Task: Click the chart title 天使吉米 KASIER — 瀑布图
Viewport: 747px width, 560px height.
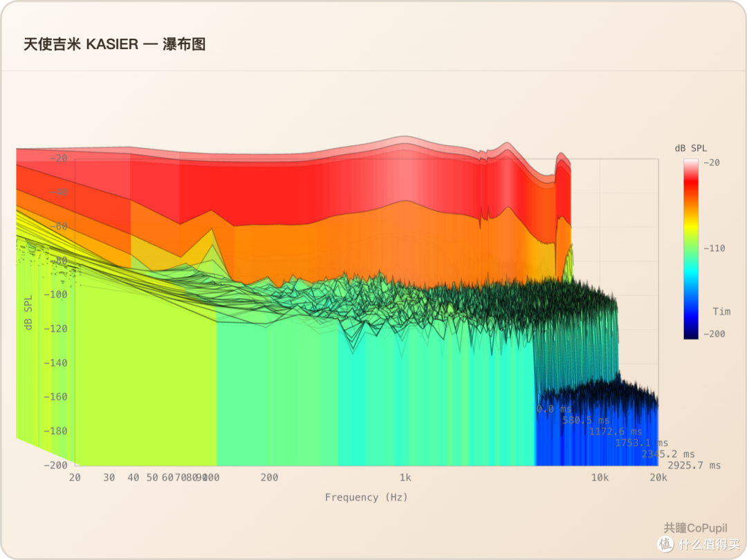Action: click(x=114, y=44)
